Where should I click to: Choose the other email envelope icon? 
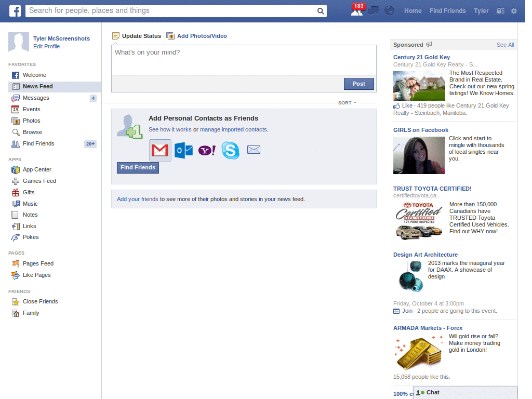click(x=254, y=150)
